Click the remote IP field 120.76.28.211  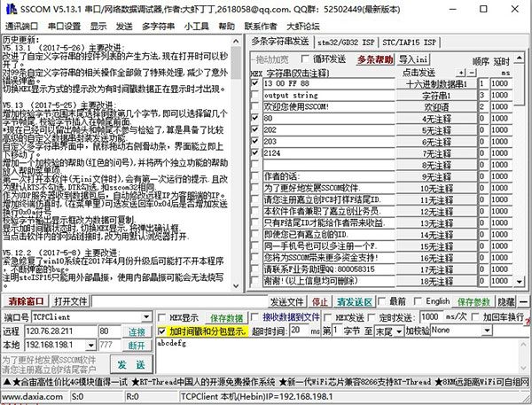click(x=61, y=331)
